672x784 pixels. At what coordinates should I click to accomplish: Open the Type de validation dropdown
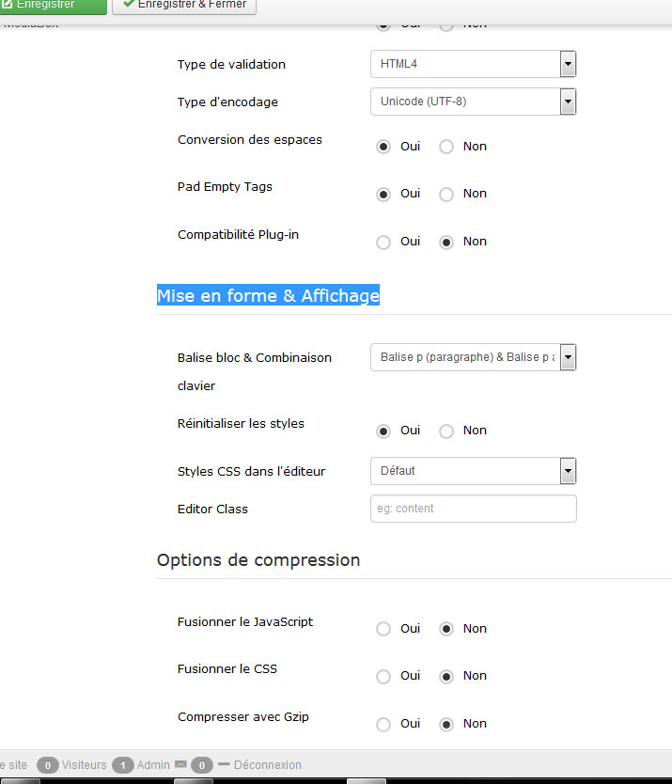pyautogui.click(x=473, y=64)
